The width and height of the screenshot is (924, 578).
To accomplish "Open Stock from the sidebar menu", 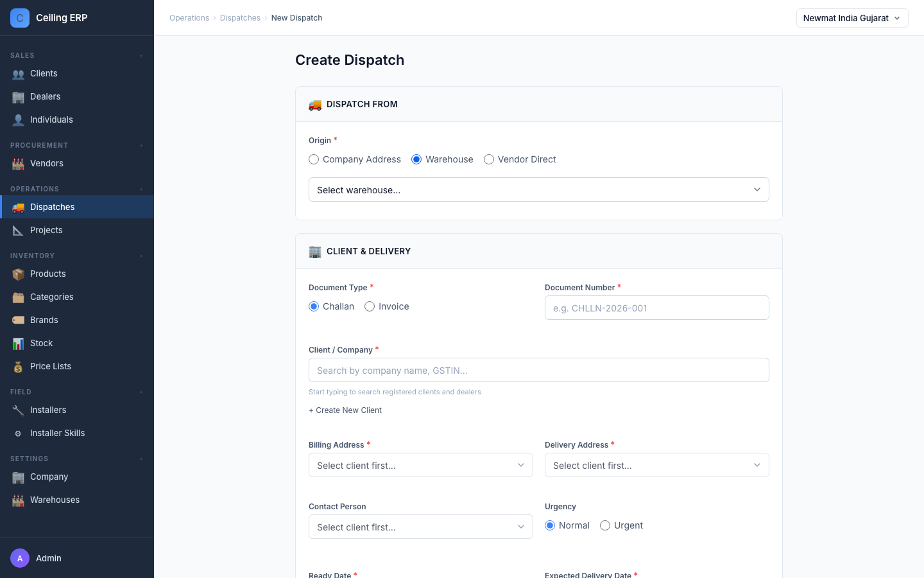I will tap(77, 343).
